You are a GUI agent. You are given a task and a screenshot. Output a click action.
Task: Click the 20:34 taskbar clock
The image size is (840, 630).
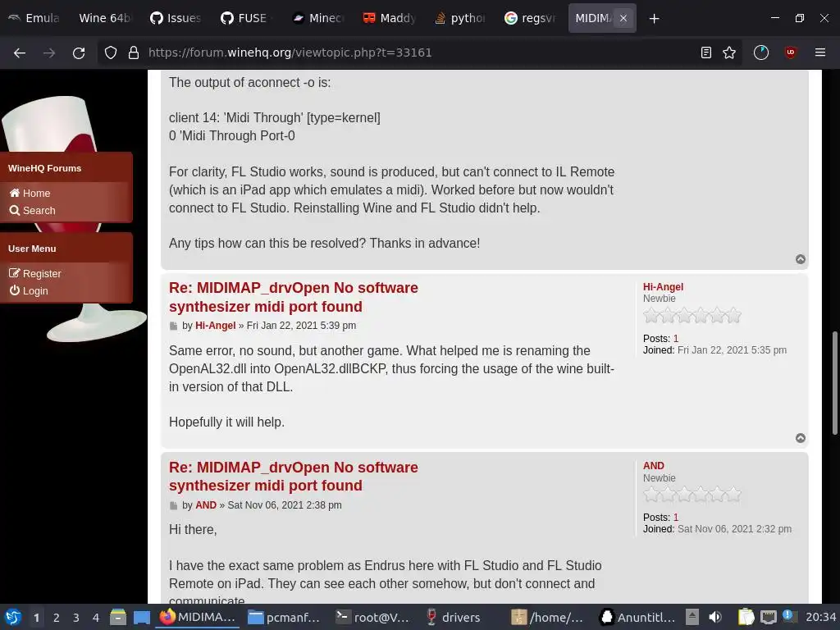(x=820, y=617)
